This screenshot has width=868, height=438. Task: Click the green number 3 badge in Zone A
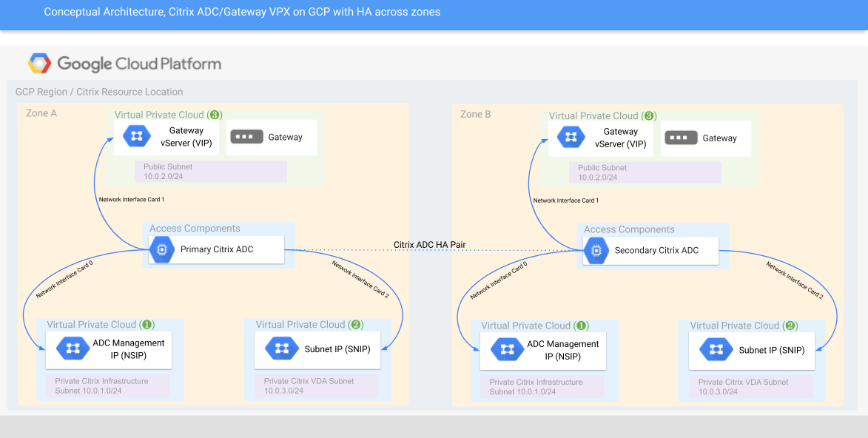click(x=215, y=115)
